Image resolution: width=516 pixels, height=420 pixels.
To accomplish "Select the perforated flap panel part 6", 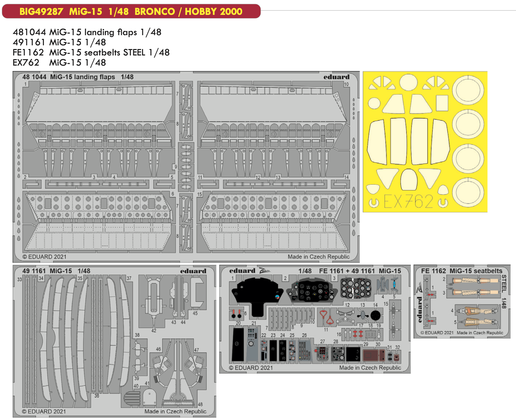I will (x=98, y=206).
